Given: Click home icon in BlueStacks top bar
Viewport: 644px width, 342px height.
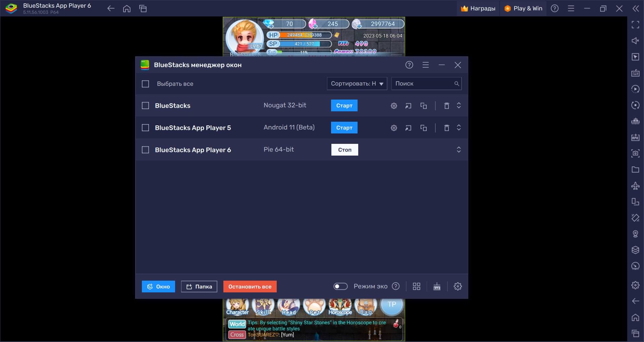Looking at the screenshot, I should 127,9.
